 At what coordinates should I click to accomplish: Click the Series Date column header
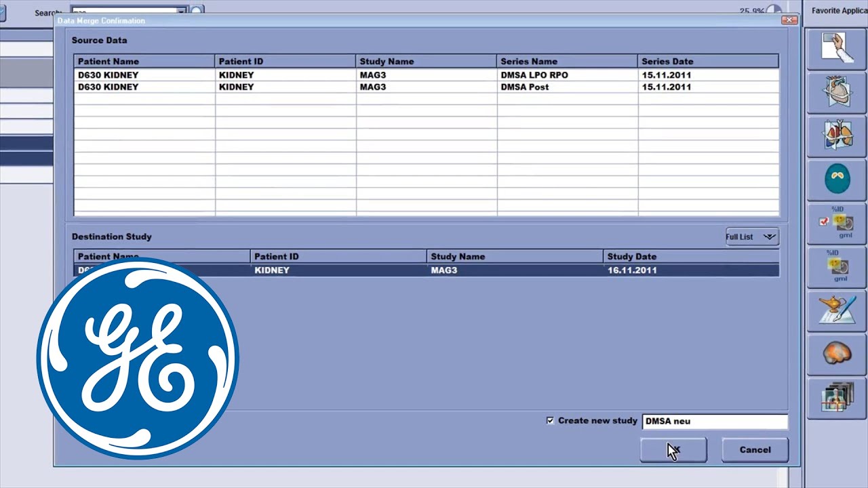(708, 62)
